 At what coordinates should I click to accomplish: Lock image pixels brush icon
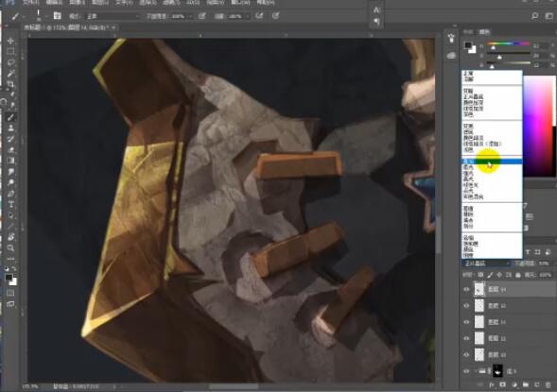click(490, 275)
